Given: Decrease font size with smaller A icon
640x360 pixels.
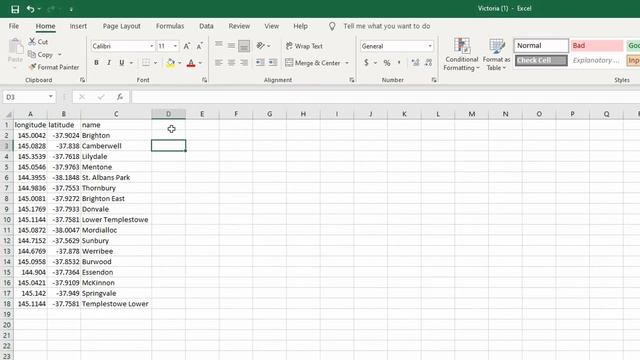Looking at the screenshot, I should click(x=199, y=46).
